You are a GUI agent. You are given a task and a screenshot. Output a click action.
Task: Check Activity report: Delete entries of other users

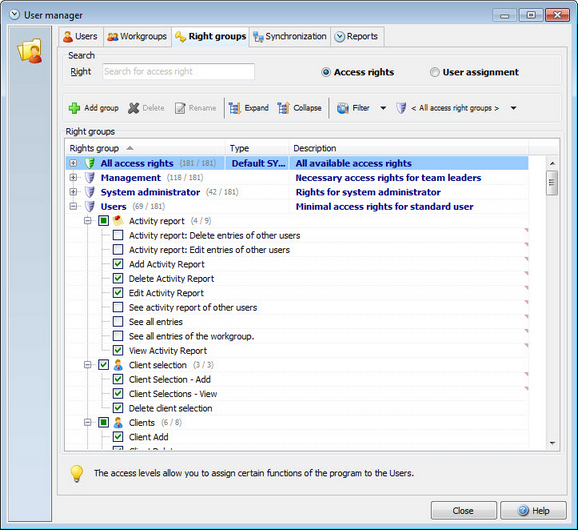click(x=118, y=235)
